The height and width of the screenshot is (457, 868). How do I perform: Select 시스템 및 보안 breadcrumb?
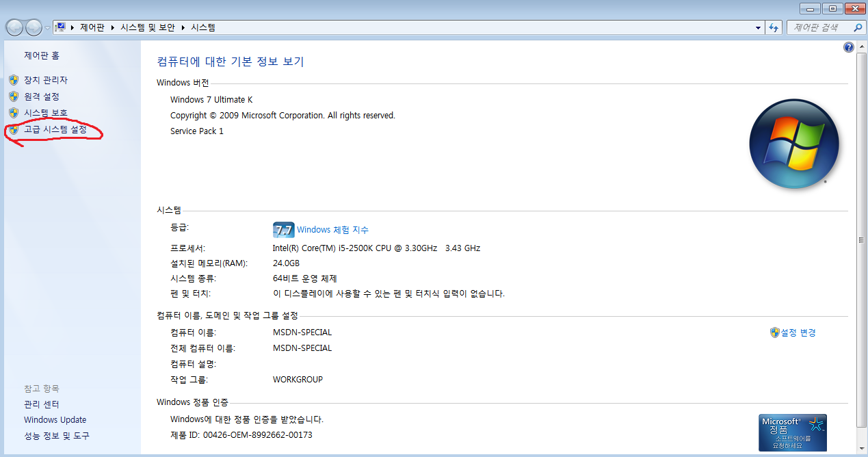(x=148, y=27)
